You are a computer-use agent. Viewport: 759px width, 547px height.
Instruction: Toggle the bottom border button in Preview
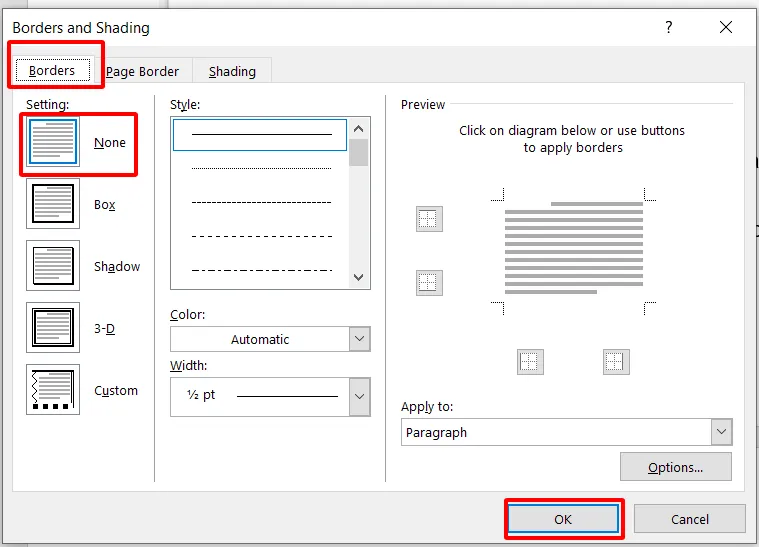click(429, 283)
